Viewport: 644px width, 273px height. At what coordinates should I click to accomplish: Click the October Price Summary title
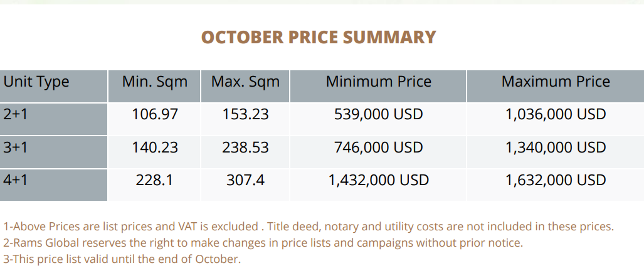tap(318, 37)
